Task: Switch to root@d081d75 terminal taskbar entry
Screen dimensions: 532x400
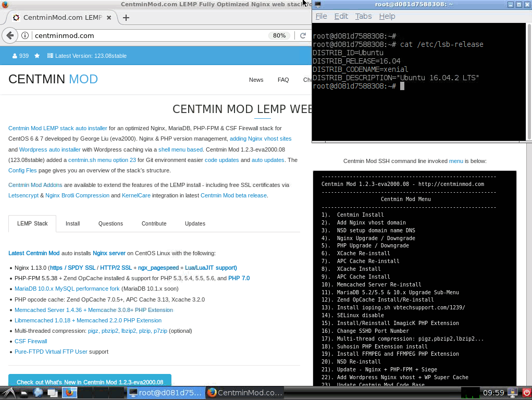Action: 167,393
